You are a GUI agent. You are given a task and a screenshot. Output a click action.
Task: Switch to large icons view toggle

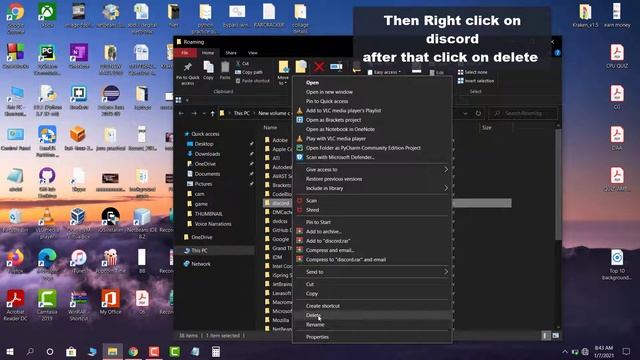556,336
